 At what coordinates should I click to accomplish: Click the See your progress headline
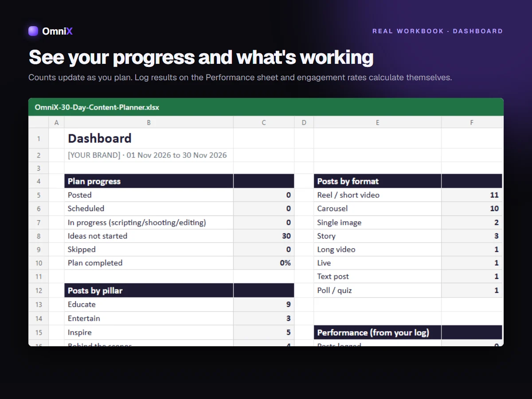[x=201, y=57]
